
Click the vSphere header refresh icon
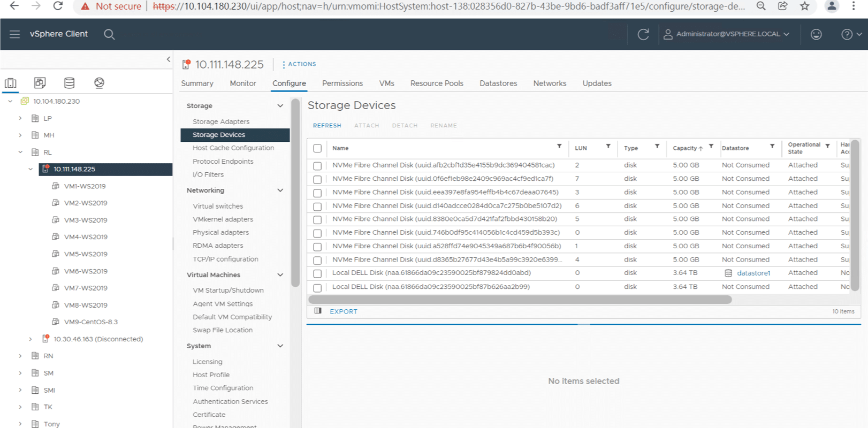click(643, 34)
